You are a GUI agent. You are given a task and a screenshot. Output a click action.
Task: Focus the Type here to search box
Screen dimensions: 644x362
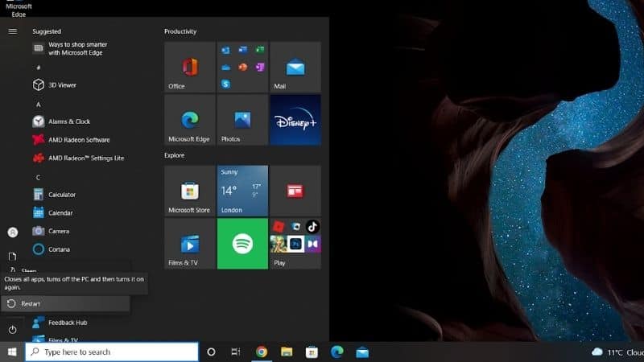112,352
